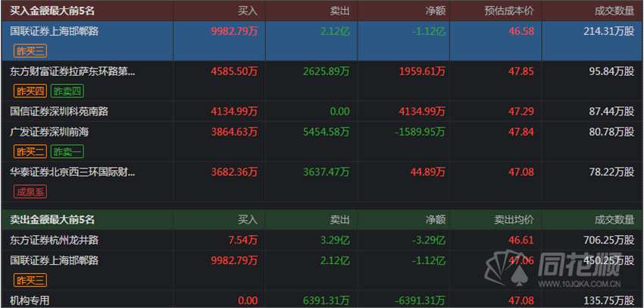Click the 预估成本价 column header
644x308 pixels.
click(x=509, y=11)
